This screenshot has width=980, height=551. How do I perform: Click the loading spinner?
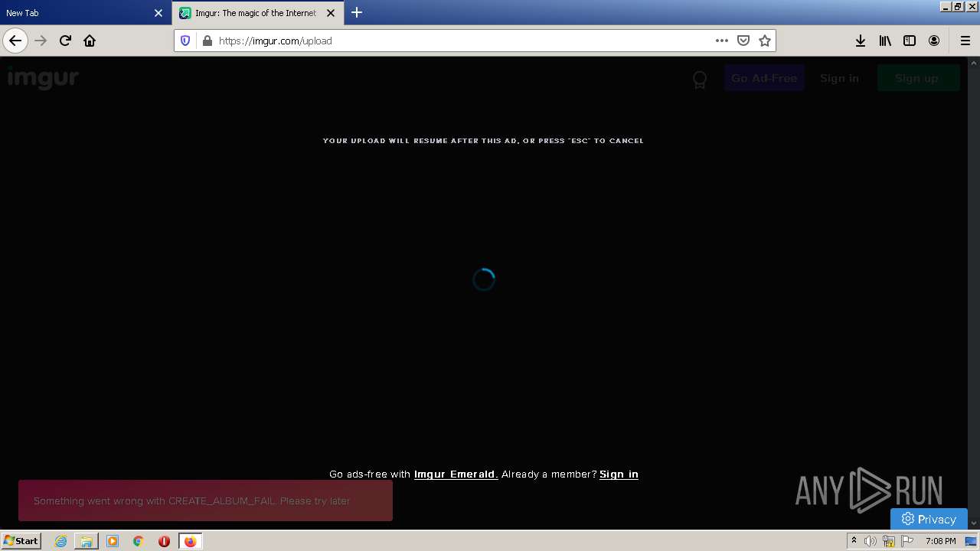tap(484, 280)
